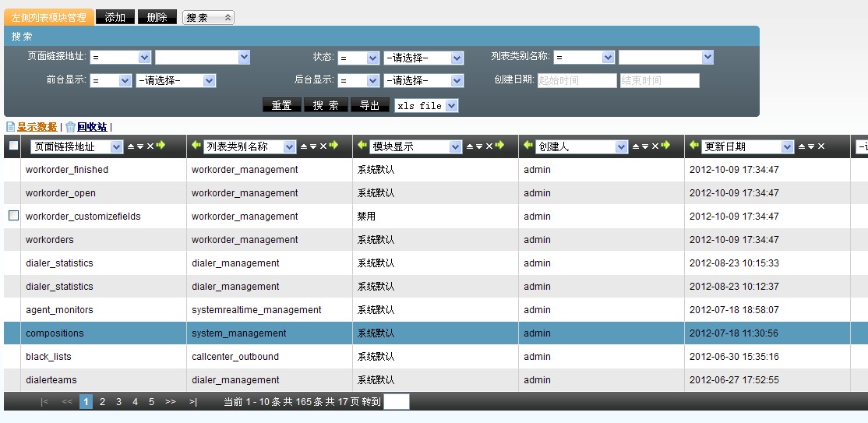Open the 后台显示 请选择 dropdown
The height and width of the screenshot is (423, 868).
click(423, 80)
